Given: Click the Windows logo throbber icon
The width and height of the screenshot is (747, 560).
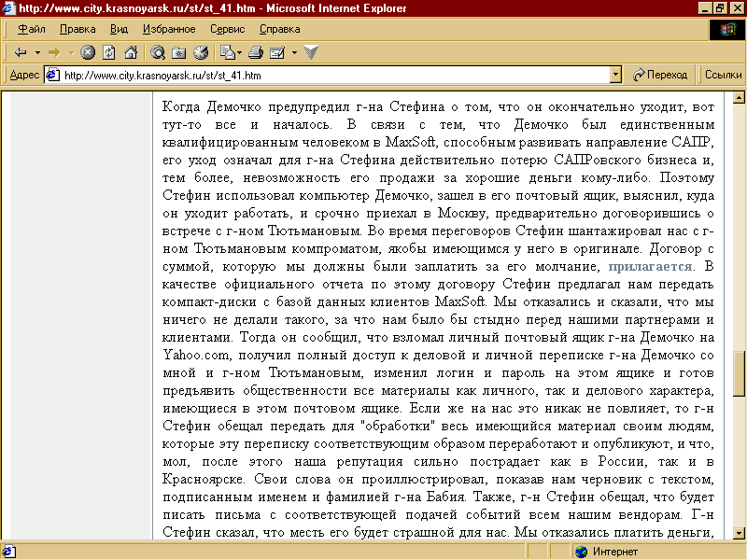Looking at the screenshot, I should pyautogui.click(x=727, y=30).
